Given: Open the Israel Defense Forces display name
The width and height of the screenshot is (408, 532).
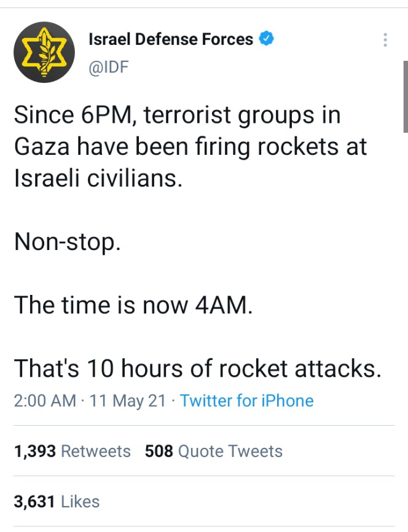Looking at the screenshot, I should [x=171, y=39].
